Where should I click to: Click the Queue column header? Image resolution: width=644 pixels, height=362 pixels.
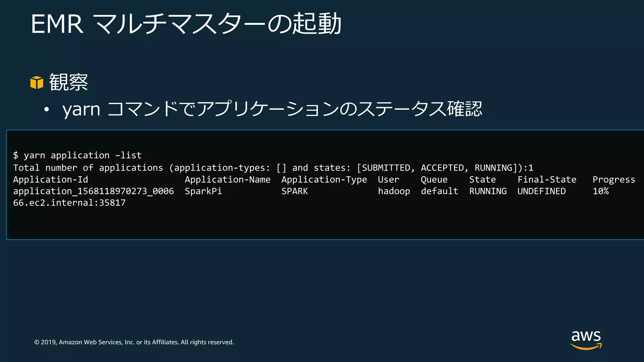point(434,179)
